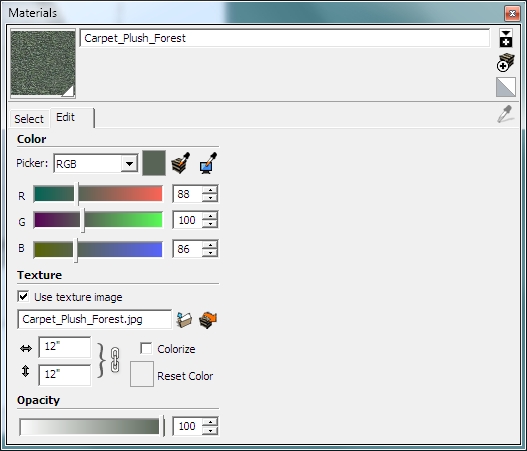The image size is (527, 451).
Task: Click the carpet material preview thumbnail
Action: pos(43,63)
